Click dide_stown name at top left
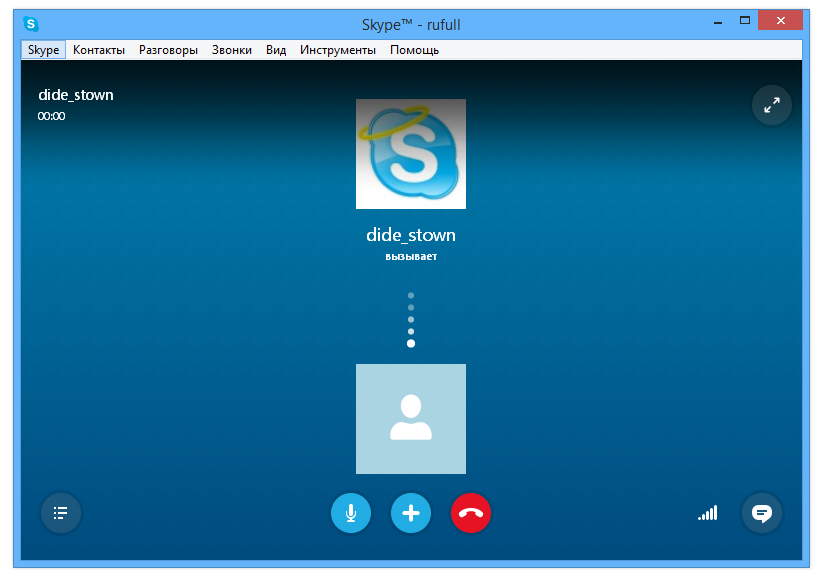 [76, 95]
